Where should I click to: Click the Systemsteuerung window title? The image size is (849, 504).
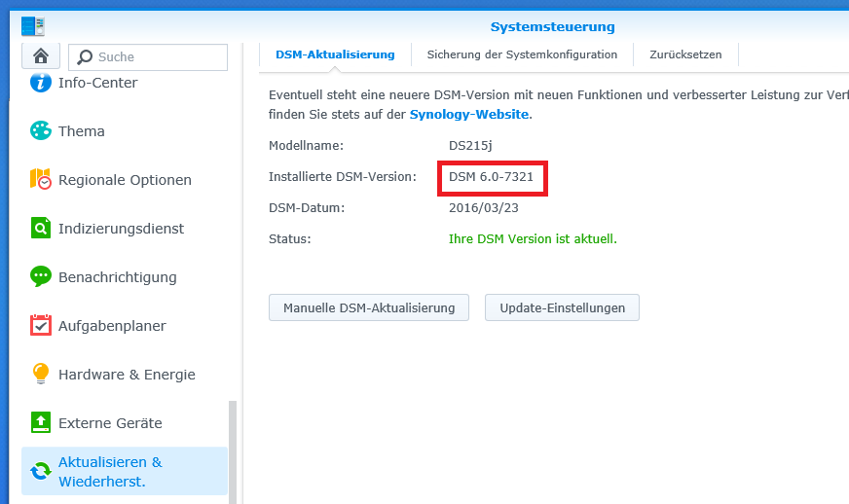[x=552, y=26]
